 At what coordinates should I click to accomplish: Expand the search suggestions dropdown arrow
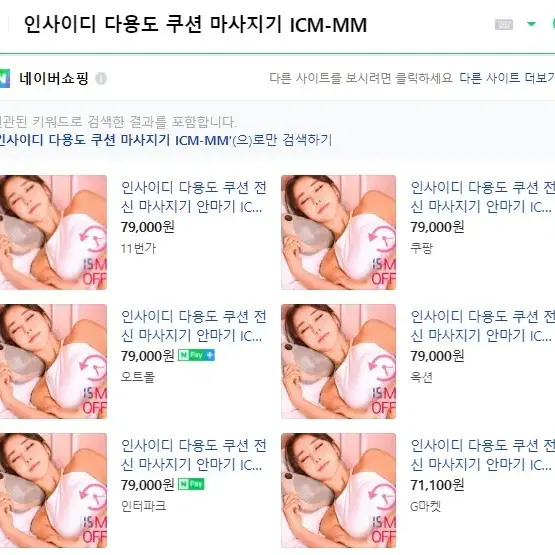click(x=531, y=24)
